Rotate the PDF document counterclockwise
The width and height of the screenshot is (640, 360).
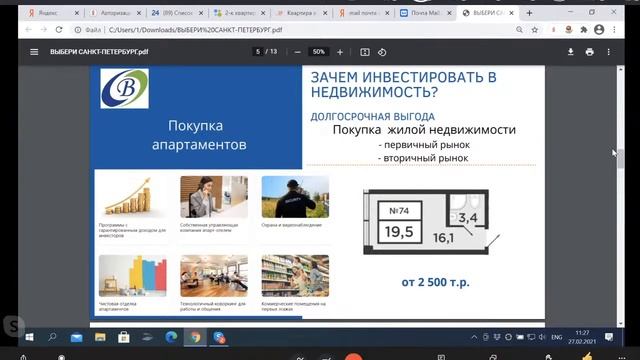(382, 52)
